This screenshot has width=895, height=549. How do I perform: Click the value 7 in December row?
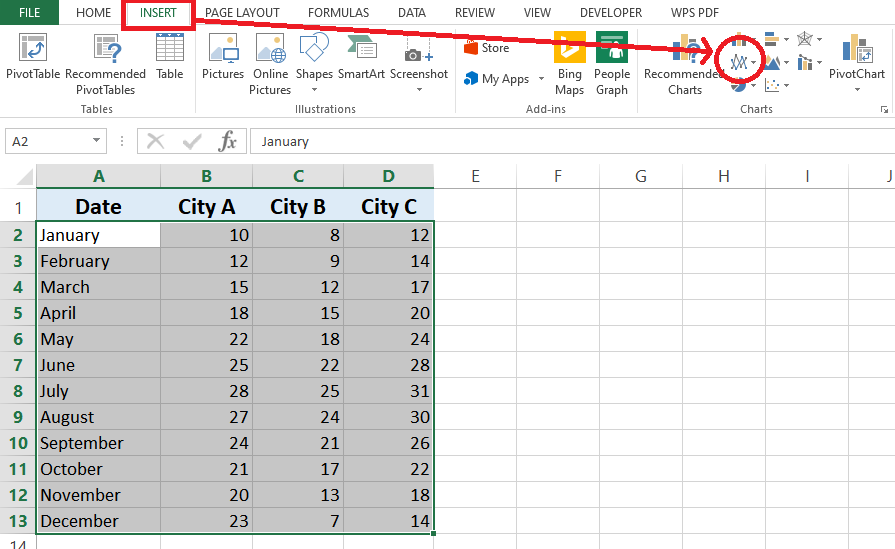point(298,521)
